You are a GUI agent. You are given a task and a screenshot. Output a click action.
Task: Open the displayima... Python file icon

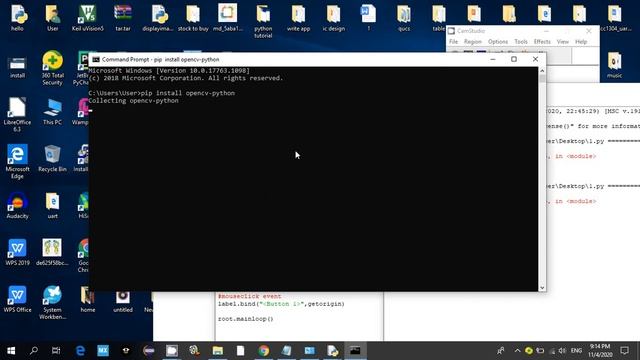[158, 18]
